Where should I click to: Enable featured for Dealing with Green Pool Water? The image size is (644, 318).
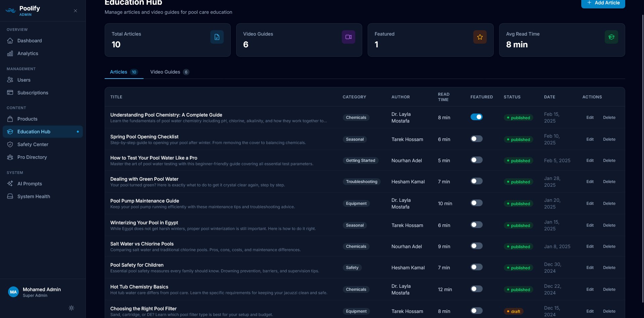477,181
